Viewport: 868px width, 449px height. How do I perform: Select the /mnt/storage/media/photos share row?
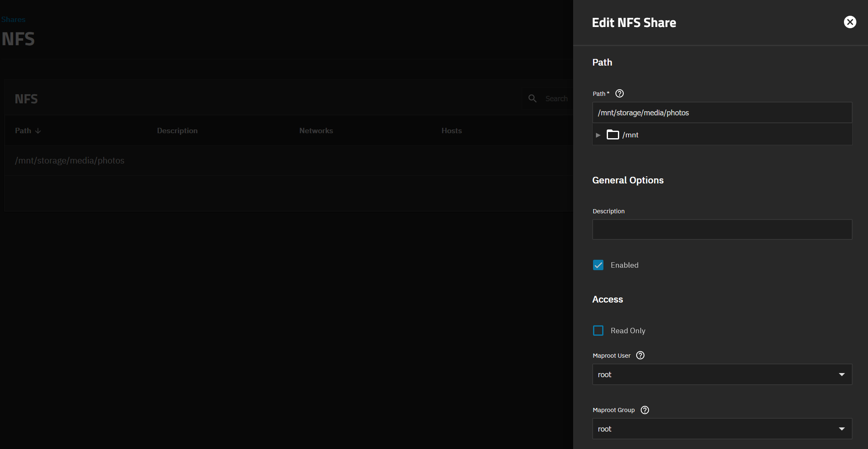[x=70, y=161]
